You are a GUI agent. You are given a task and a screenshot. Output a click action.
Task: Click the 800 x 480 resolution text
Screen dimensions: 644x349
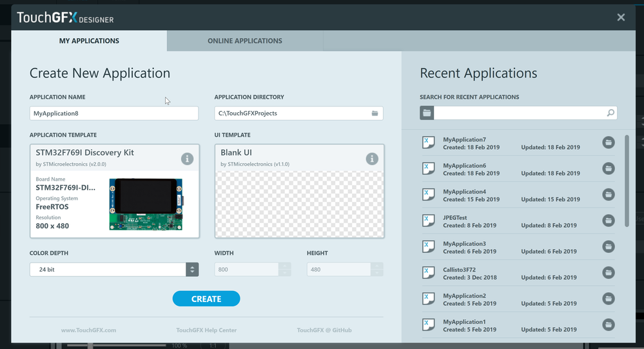tap(52, 226)
